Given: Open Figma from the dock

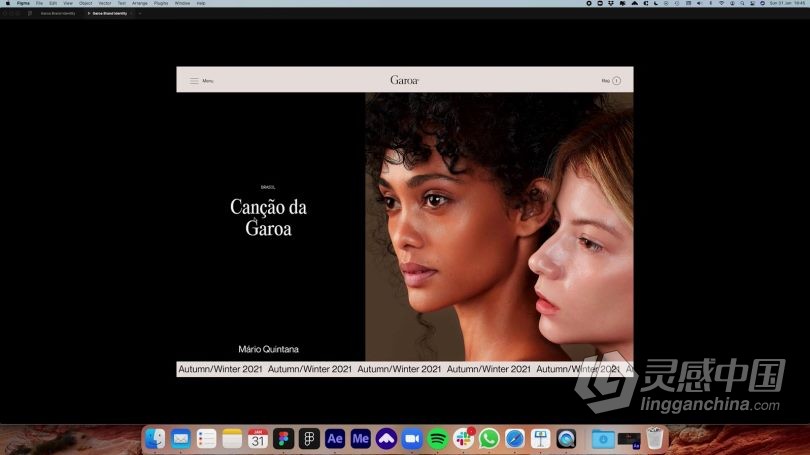Looking at the screenshot, I should (284, 439).
